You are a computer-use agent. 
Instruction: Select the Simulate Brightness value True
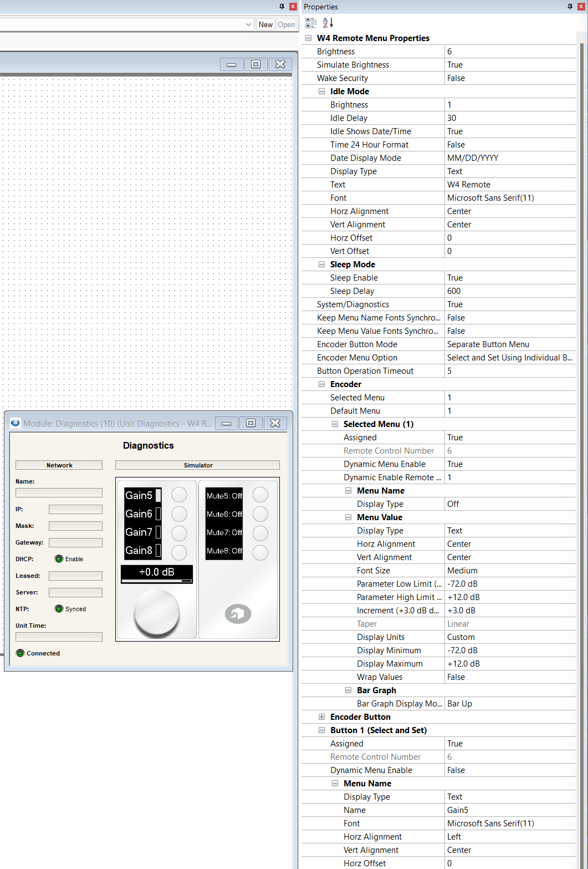point(510,65)
